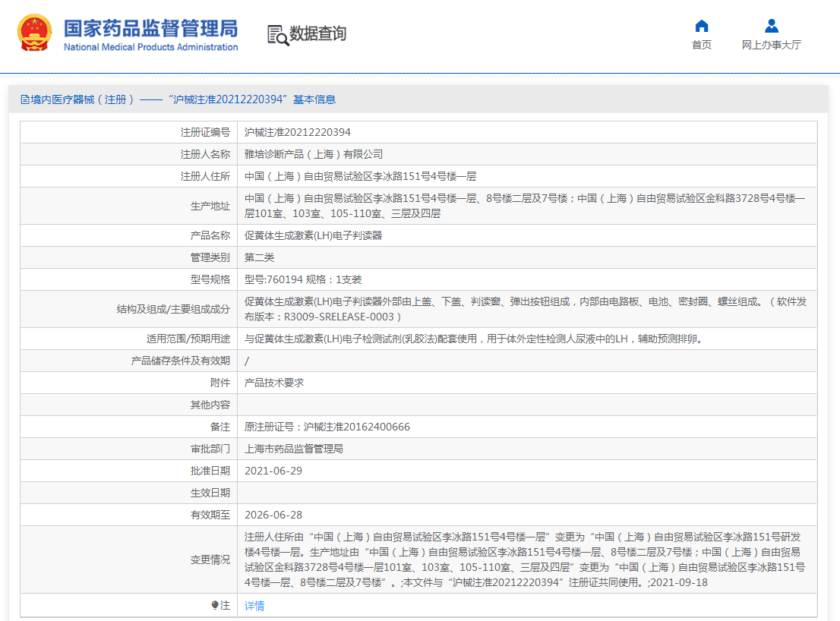840x621 pixels.
Task: Select the registration number 沪械注准20212220394 cell
Action: click(x=298, y=132)
